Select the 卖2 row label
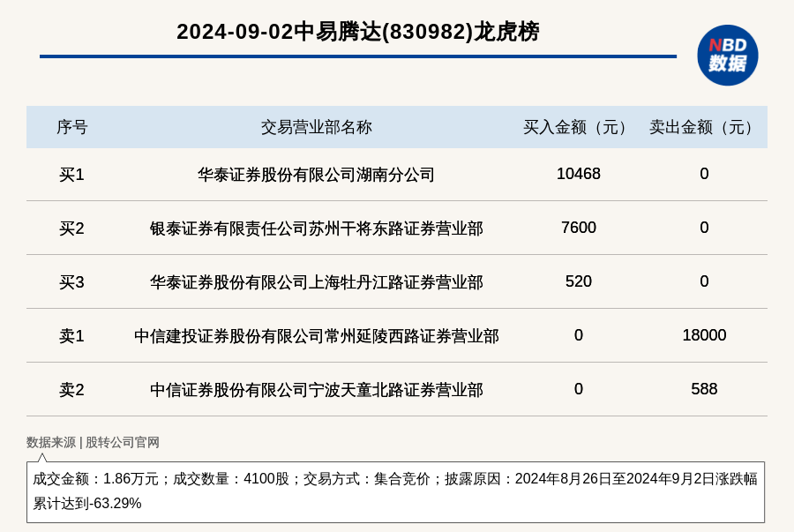This screenshot has height=532, width=794. (72, 390)
